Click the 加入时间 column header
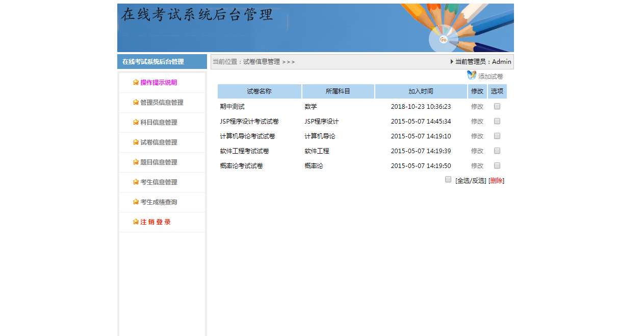The height and width of the screenshot is (336, 644). [421, 91]
